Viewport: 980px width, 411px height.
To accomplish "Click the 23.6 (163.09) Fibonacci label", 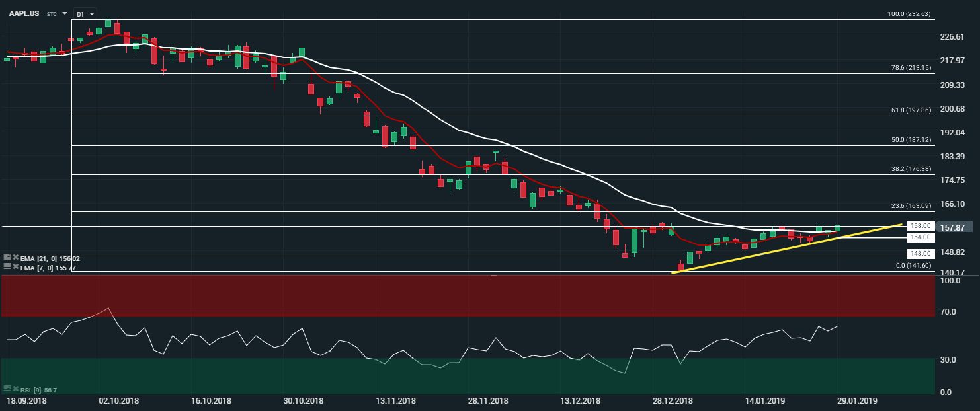I will click(x=911, y=205).
